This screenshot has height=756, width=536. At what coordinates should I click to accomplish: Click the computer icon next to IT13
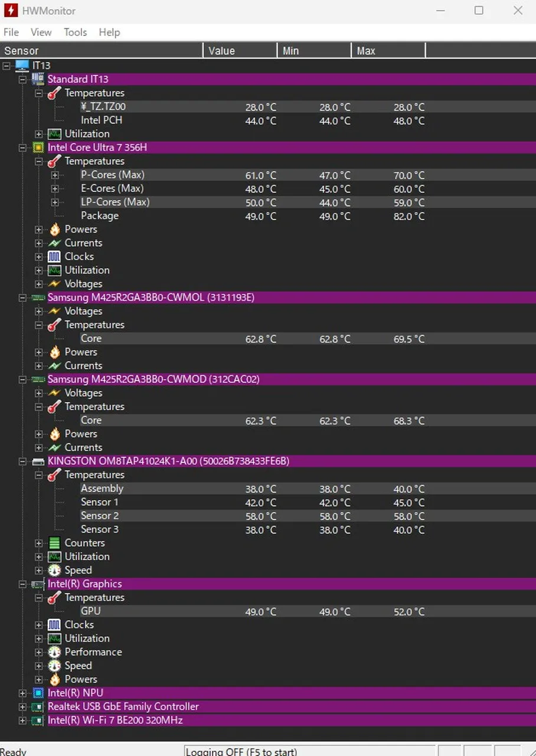coord(22,65)
